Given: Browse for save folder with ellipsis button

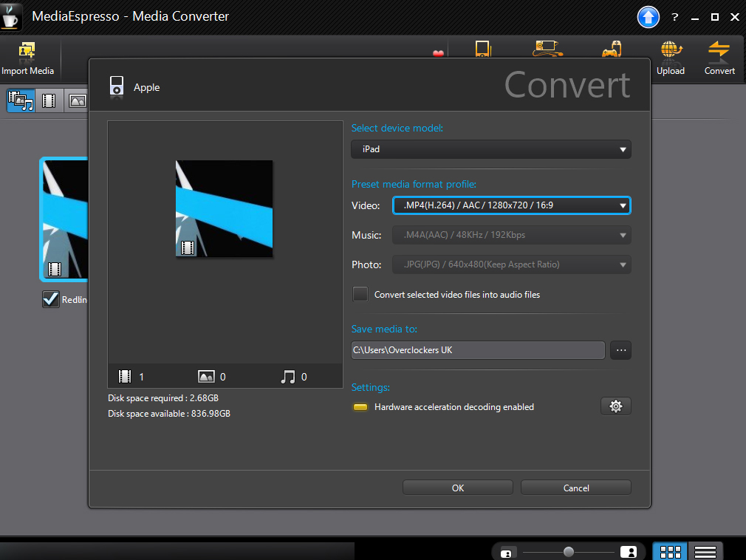Looking at the screenshot, I should click(x=620, y=350).
